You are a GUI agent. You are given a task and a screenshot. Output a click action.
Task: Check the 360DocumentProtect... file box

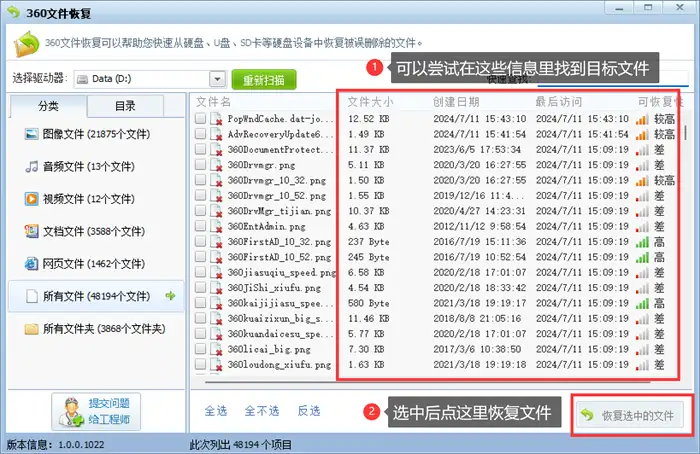click(x=200, y=149)
